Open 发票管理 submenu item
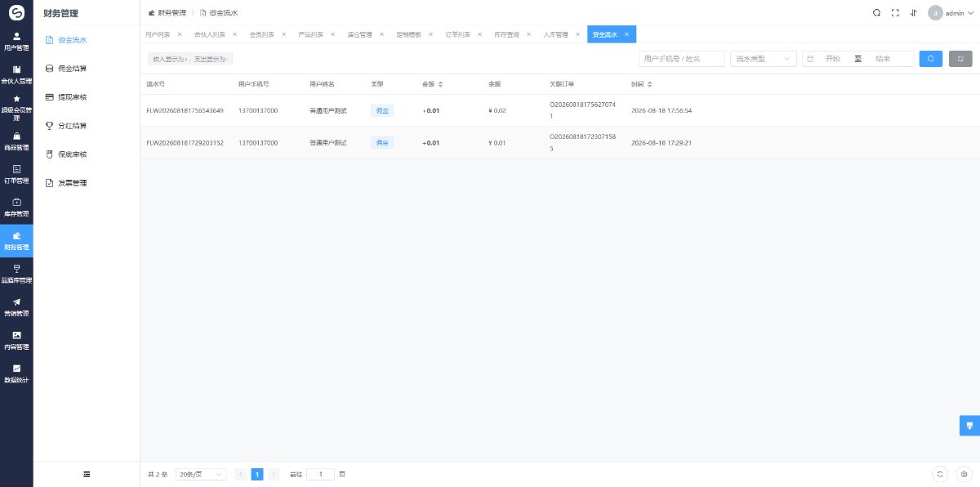Screen dimensions: 980x487 point(87,183)
